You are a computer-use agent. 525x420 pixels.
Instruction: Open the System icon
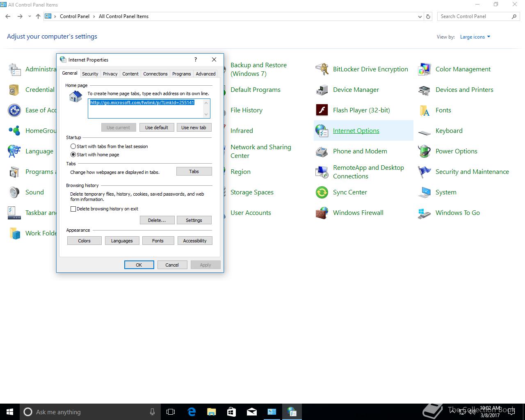425,192
